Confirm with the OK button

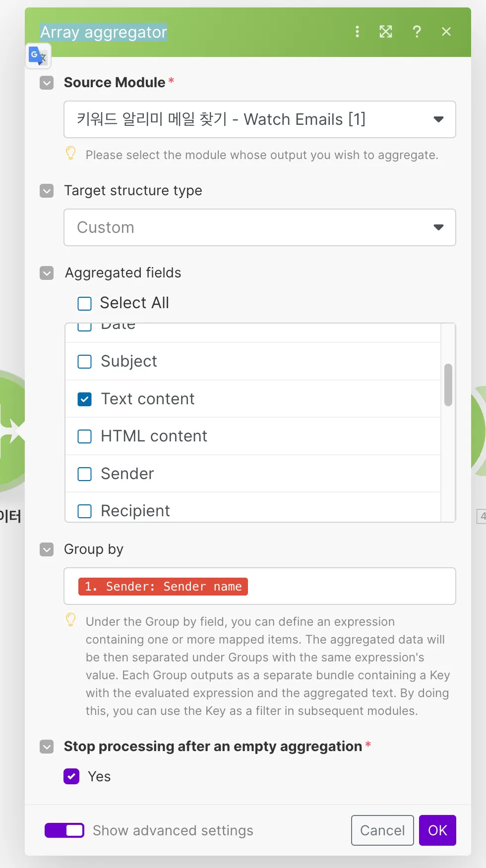pos(437,830)
